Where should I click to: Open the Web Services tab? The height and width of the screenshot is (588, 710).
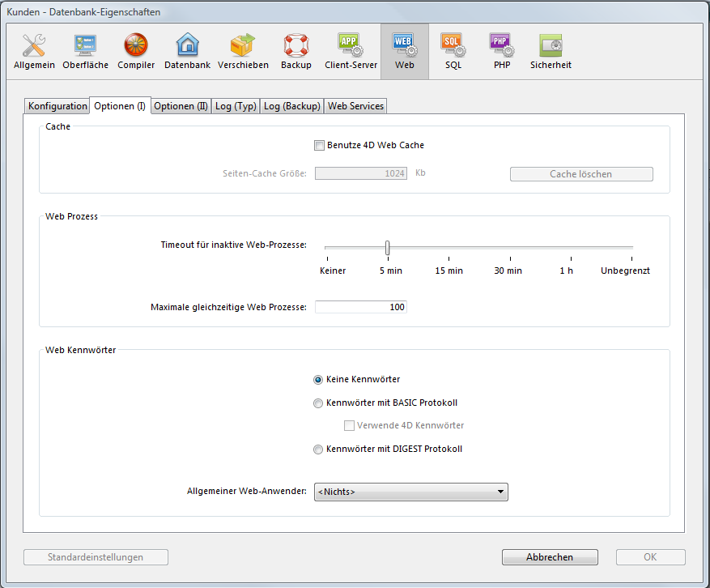[355, 106]
